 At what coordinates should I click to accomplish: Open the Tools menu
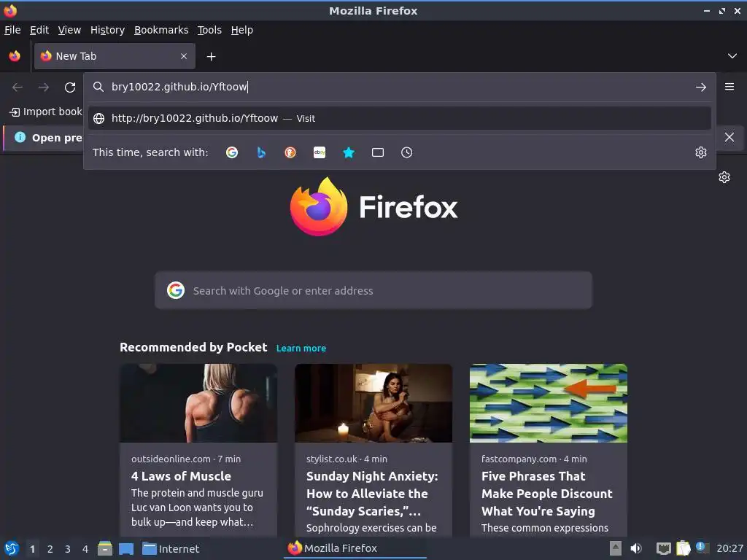pos(209,30)
